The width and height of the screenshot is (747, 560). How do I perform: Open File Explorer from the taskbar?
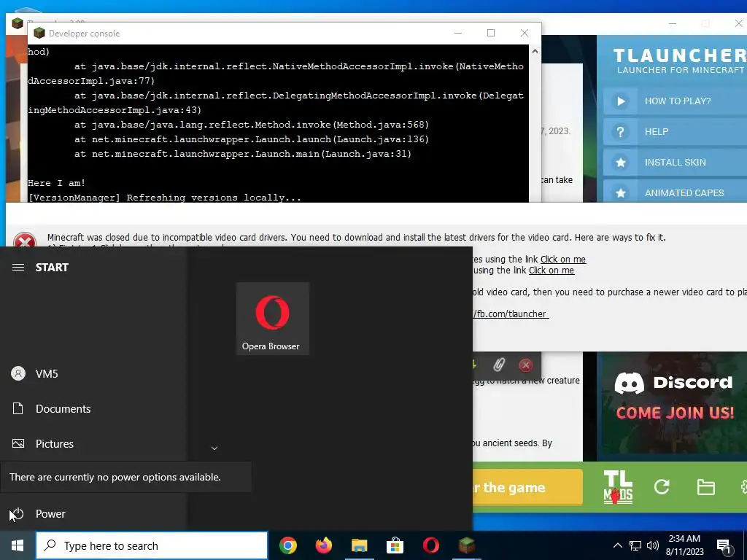tap(359, 545)
